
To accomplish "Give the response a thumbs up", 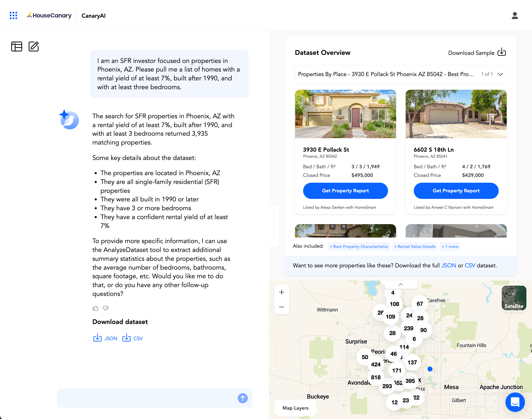I will pyautogui.click(x=95, y=308).
